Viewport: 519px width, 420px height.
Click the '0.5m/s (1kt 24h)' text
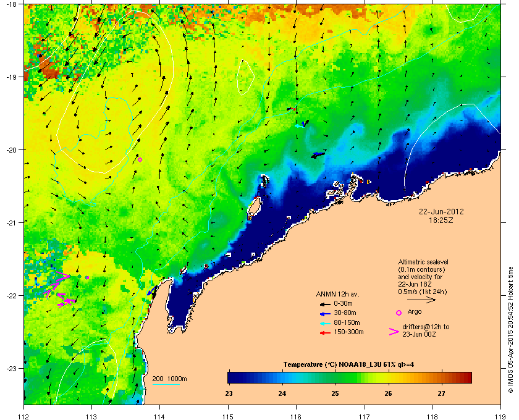423,292
